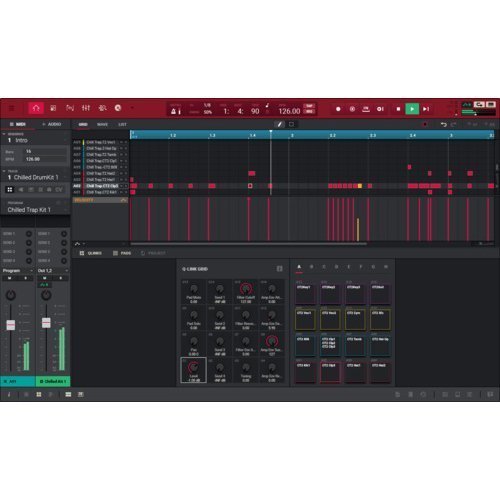Open the PADS panel tab
The width and height of the screenshot is (500, 500).
pyautogui.click(x=122, y=253)
